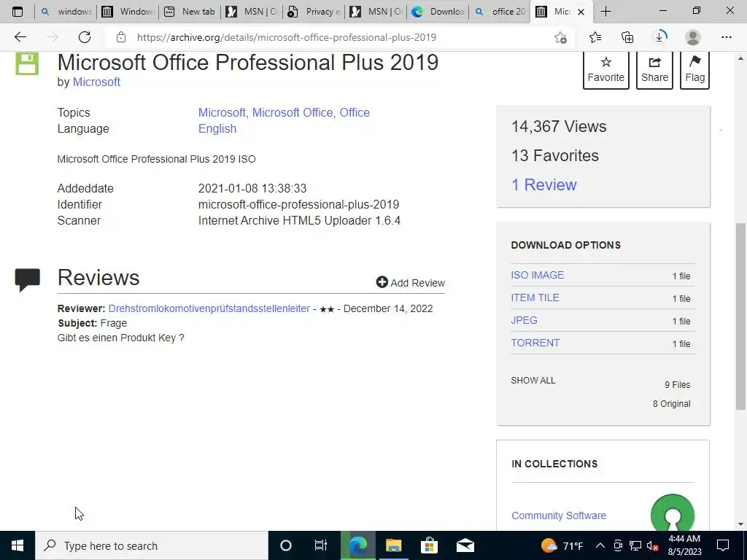Open the notification center icon
747x560 pixels.
(x=723, y=545)
